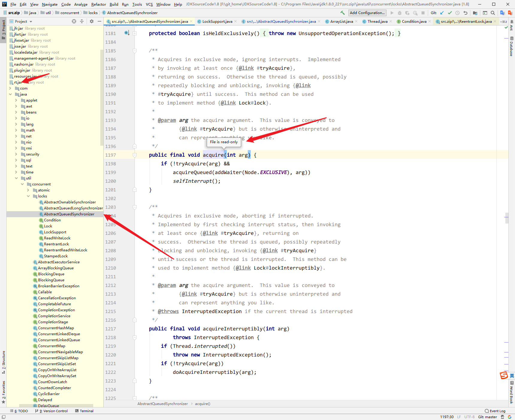Open the Structure tool window stripe
The image size is (515, 420).
coord(3,362)
